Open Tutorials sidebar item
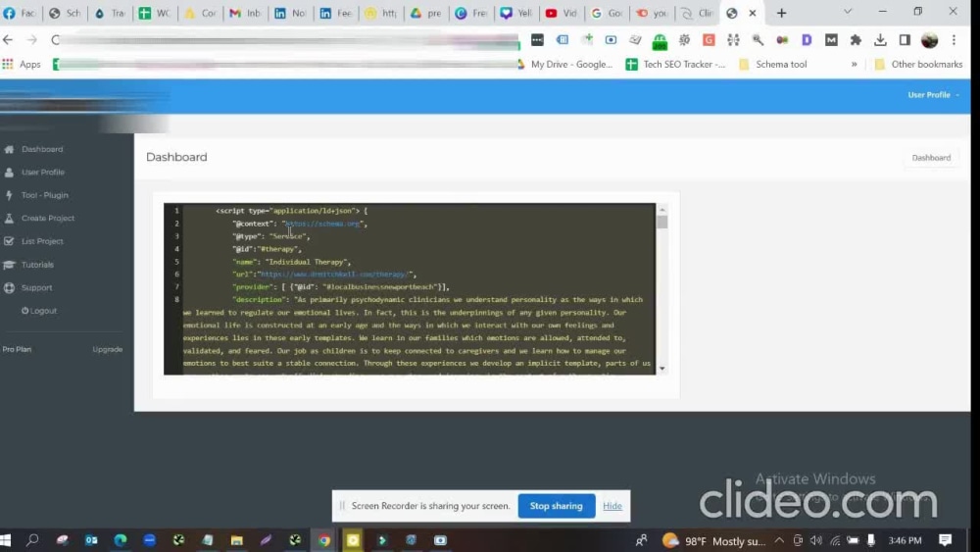Viewport: 980px width, 552px height. 37,265
